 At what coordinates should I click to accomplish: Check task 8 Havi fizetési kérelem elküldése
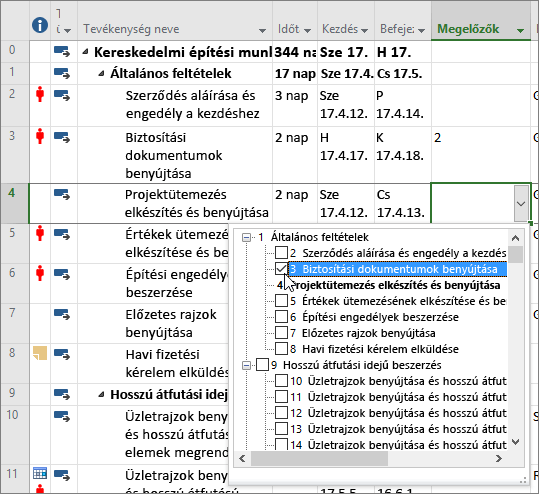coord(281,349)
